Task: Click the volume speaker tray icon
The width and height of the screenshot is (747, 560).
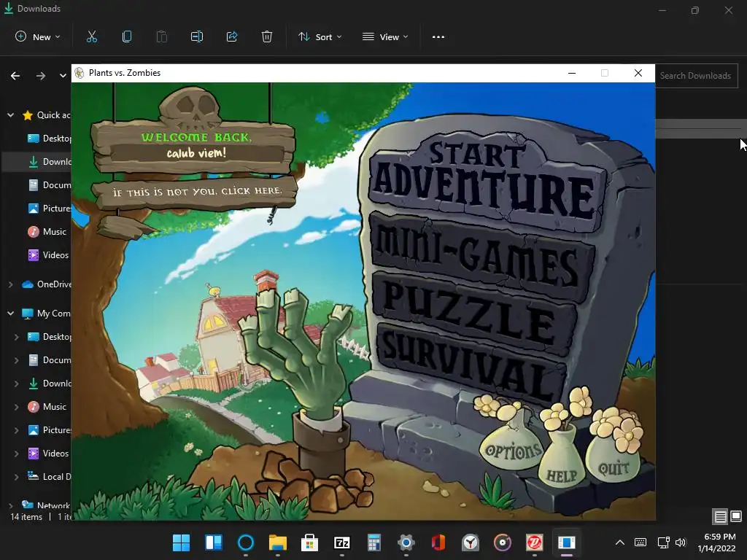Action: pos(681,542)
